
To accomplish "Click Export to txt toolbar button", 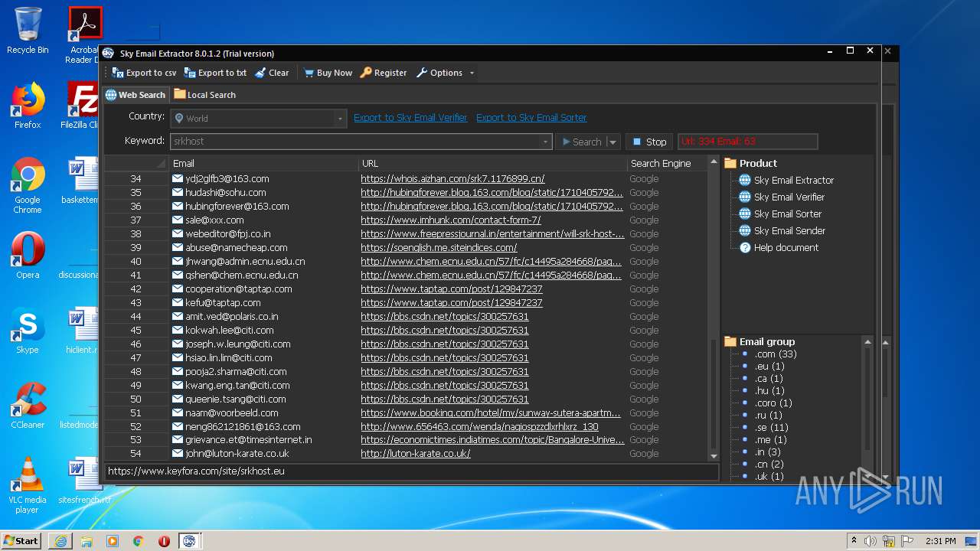I will coord(215,73).
